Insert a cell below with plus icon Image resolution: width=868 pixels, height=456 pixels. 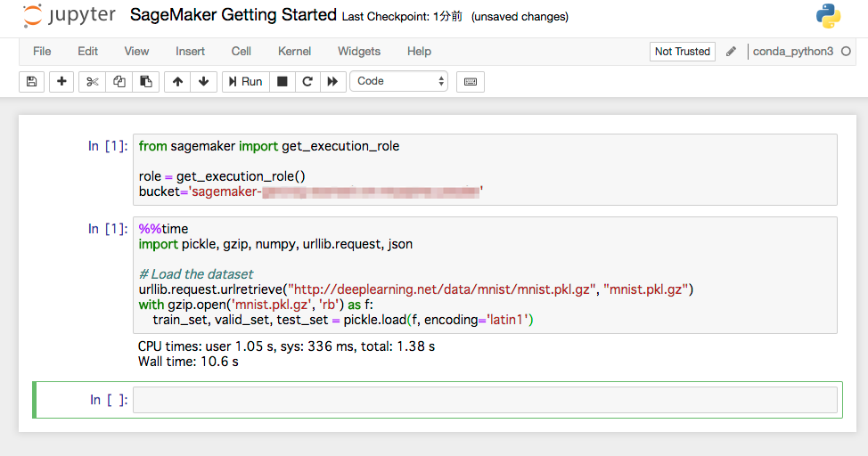(61, 81)
